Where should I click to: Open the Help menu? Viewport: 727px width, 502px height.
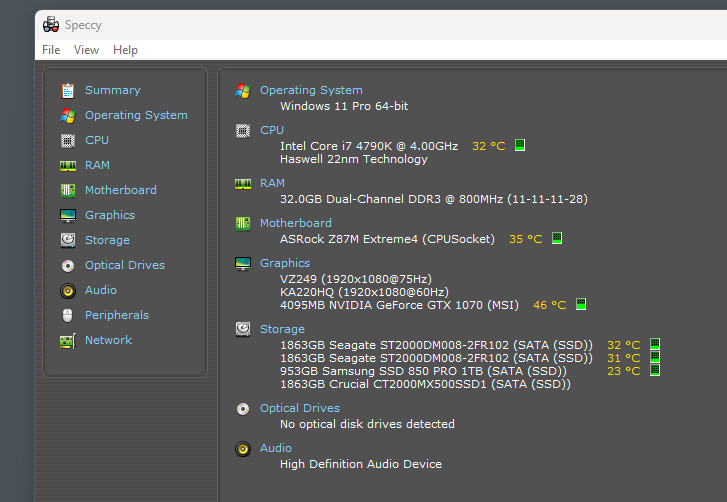(x=125, y=50)
